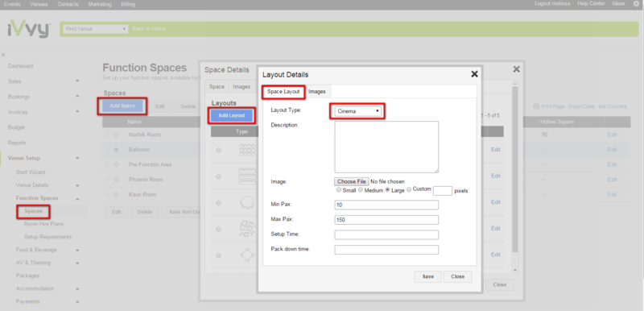Screen dimensions: 644x311
Task: Open Room Hire Plans in sidebar
Action: 43,224
